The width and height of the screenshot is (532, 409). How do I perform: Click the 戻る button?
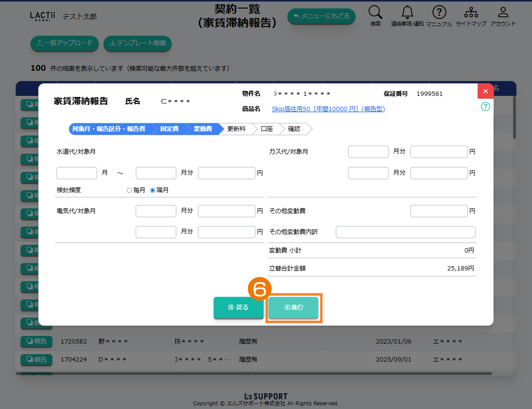[238, 307]
